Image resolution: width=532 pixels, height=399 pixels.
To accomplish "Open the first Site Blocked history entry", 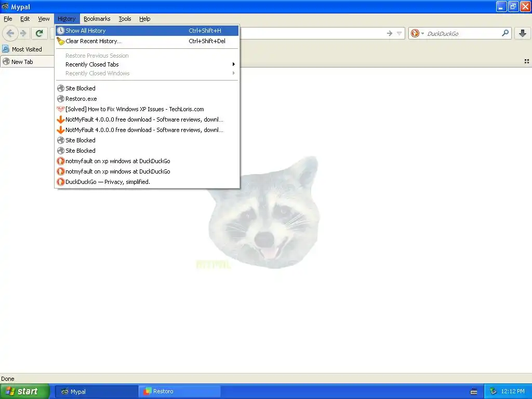I will point(147,88).
